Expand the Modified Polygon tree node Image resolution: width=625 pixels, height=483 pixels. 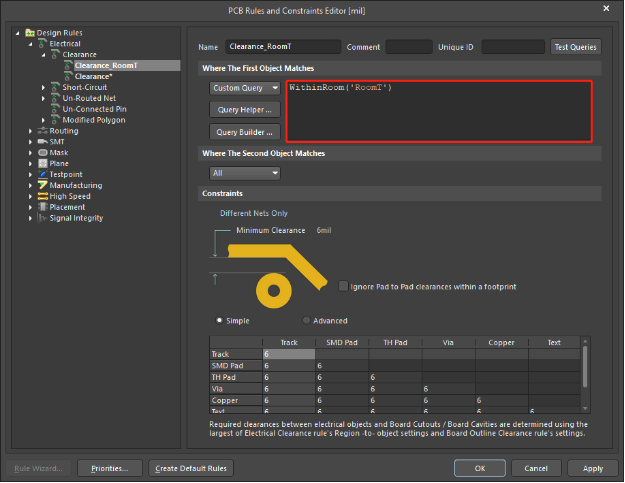(x=43, y=120)
